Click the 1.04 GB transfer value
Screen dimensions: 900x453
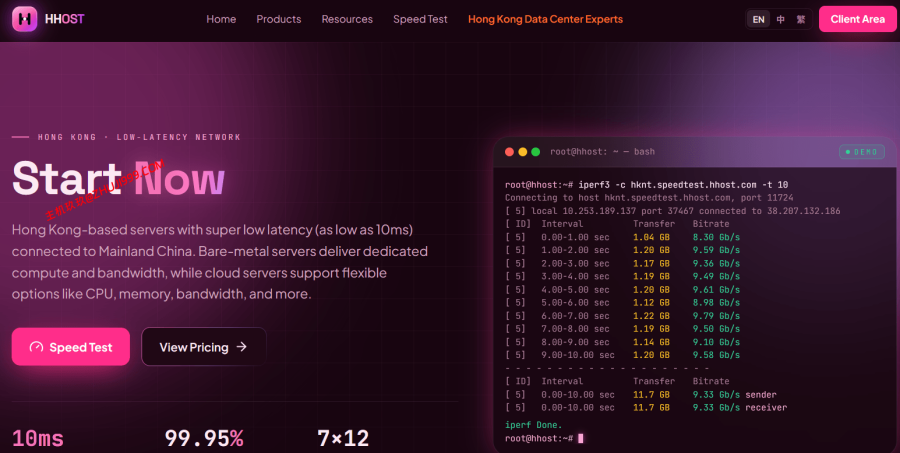coord(651,237)
